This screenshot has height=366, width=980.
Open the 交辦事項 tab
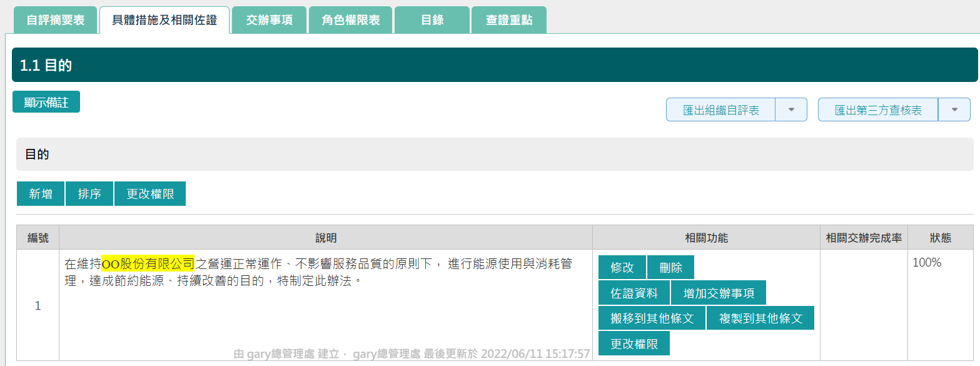(269, 20)
